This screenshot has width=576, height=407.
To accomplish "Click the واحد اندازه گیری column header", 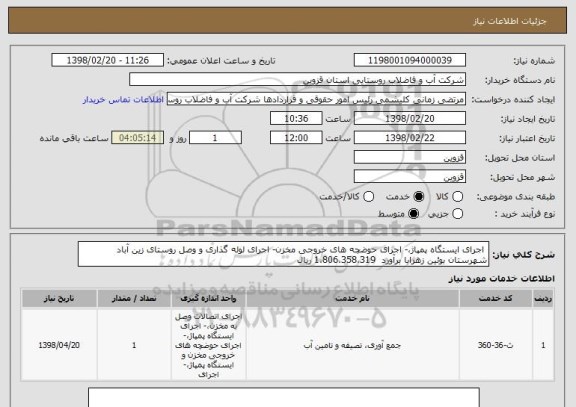I will pyautogui.click(x=208, y=298).
